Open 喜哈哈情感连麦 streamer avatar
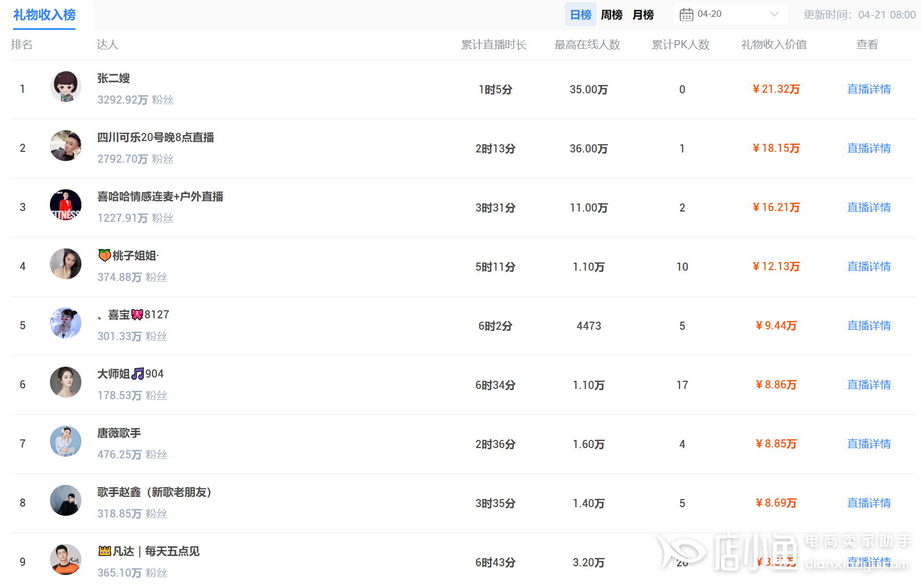The image size is (921, 588). pyautogui.click(x=66, y=204)
